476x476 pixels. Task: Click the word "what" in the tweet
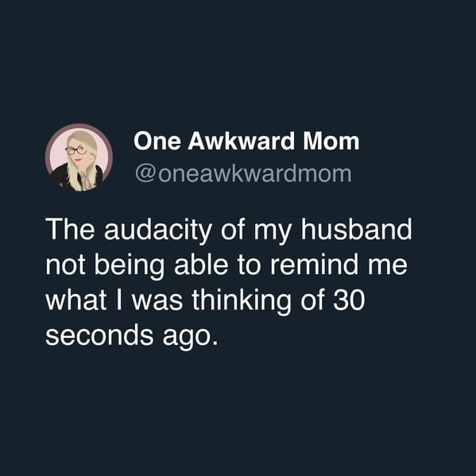click(x=76, y=300)
